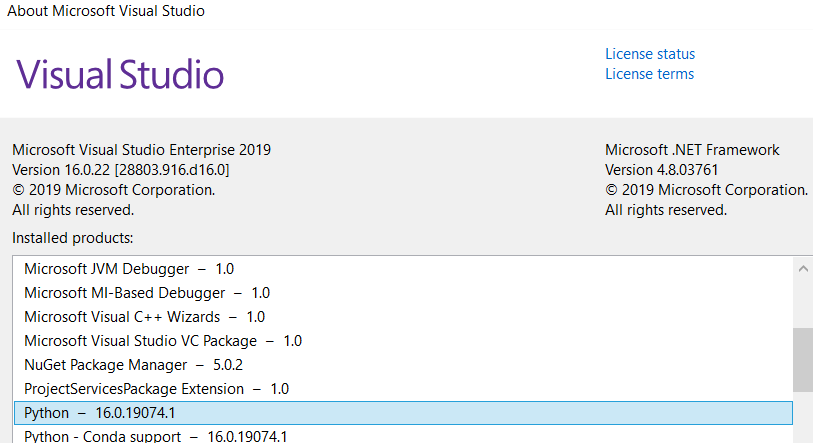Click the Microsoft .NET Framework heading
Screen dimensions: 813x443
click(692, 150)
